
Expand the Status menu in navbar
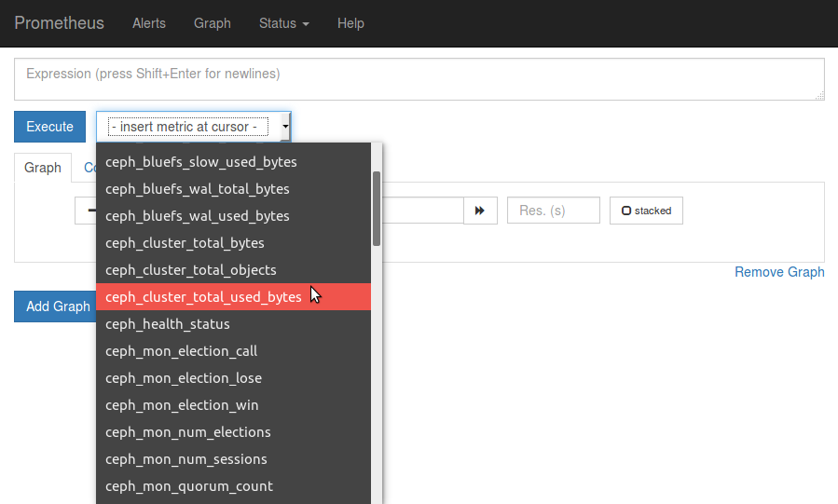point(283,23)
